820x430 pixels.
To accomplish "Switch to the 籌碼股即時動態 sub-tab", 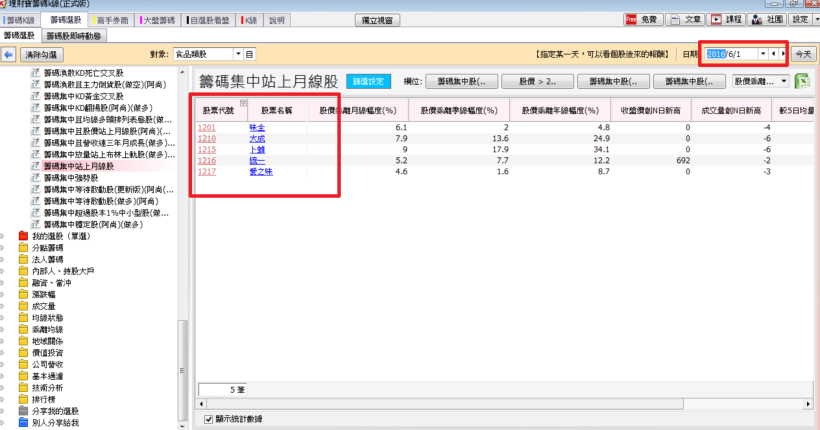I will coord(74,36).
